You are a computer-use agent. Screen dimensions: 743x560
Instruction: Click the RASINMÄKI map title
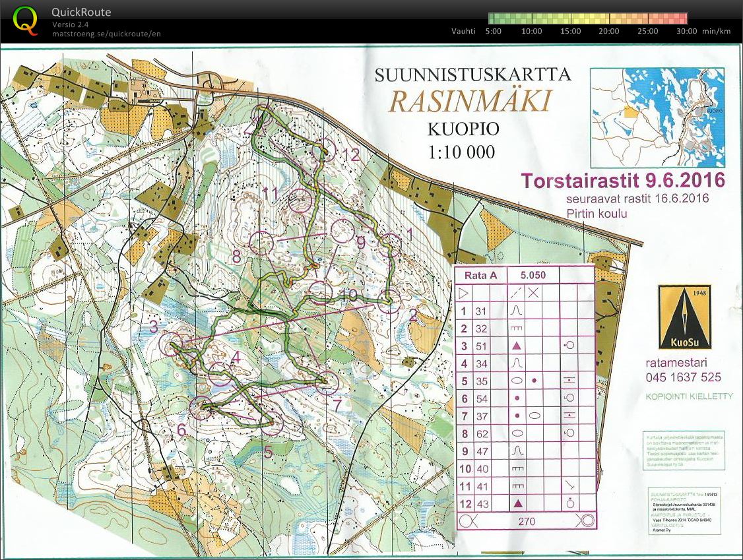(469, 101)
